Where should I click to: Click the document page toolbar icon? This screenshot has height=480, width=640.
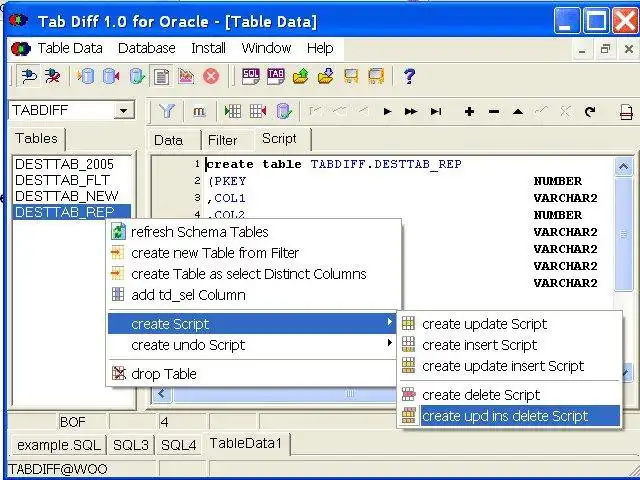click(161, 76)
